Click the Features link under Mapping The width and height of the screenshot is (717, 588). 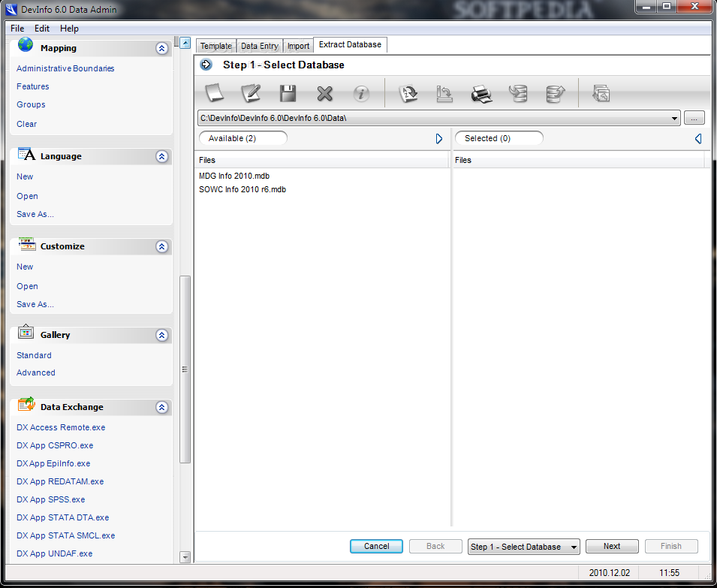click(33, 86)
